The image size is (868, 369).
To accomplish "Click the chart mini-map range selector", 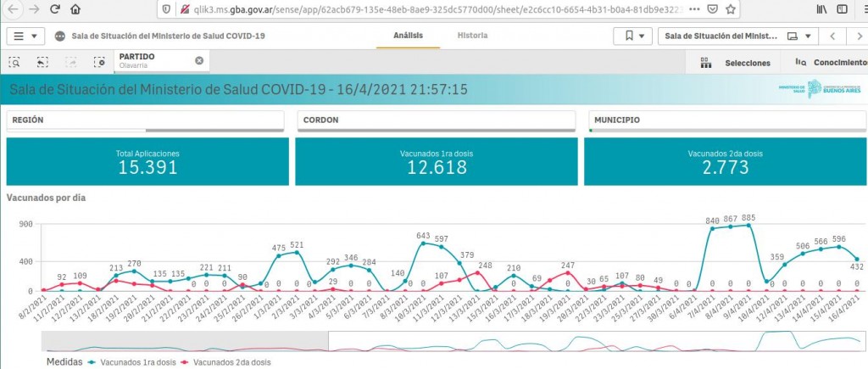I will (x=598, y=341).
